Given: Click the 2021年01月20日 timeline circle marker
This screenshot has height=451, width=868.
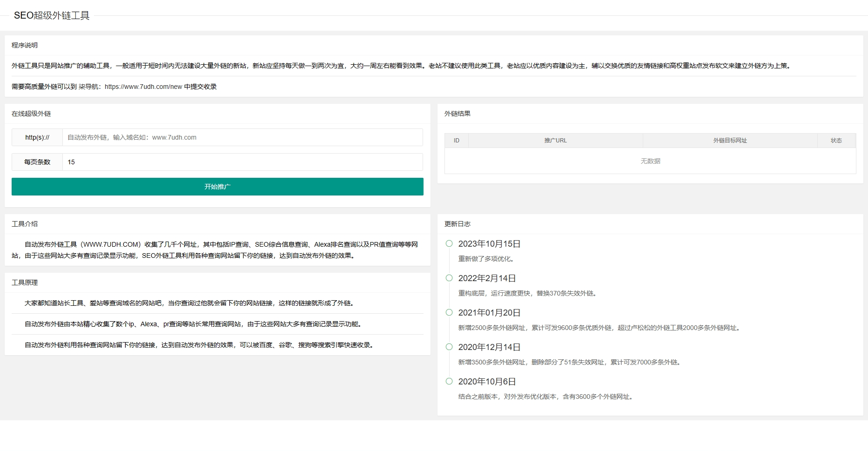Looking at the screenshot, I should coord(449,312).
